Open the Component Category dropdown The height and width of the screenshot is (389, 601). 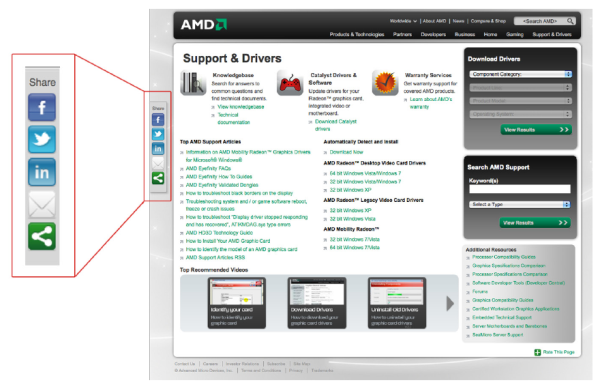click(x=521, y=74)
